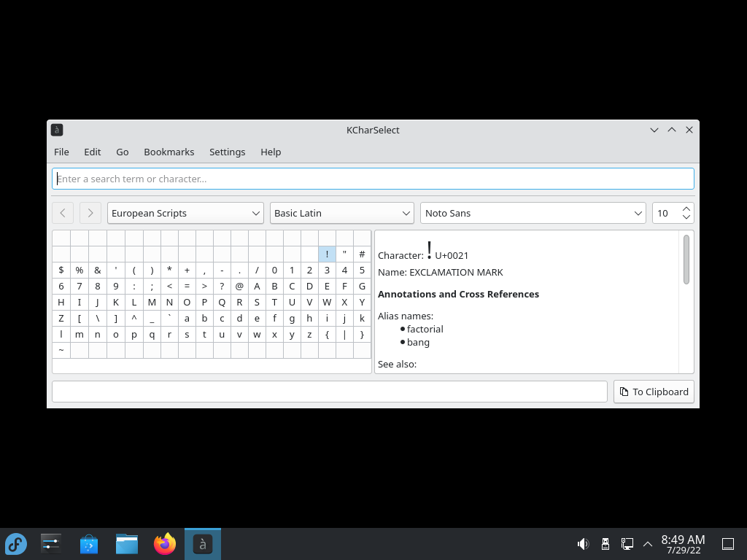Image resolution: width=747 pixels, height=560 pixels.
Task: Select the plus sign character
Action: 187,270
